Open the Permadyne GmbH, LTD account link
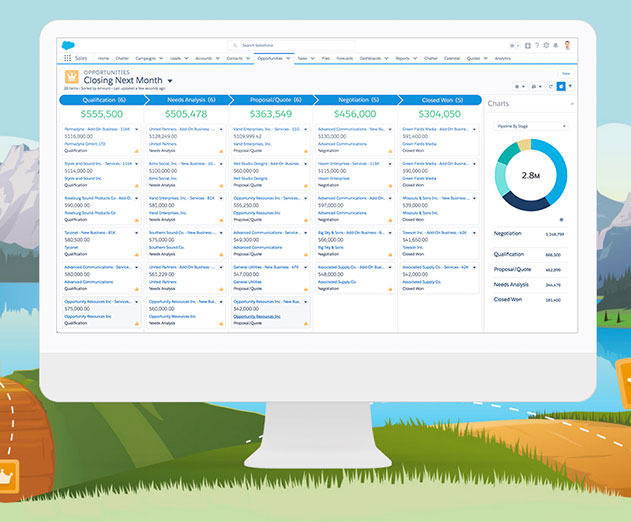Screen dimensions: 631x522 click(85, 144)
